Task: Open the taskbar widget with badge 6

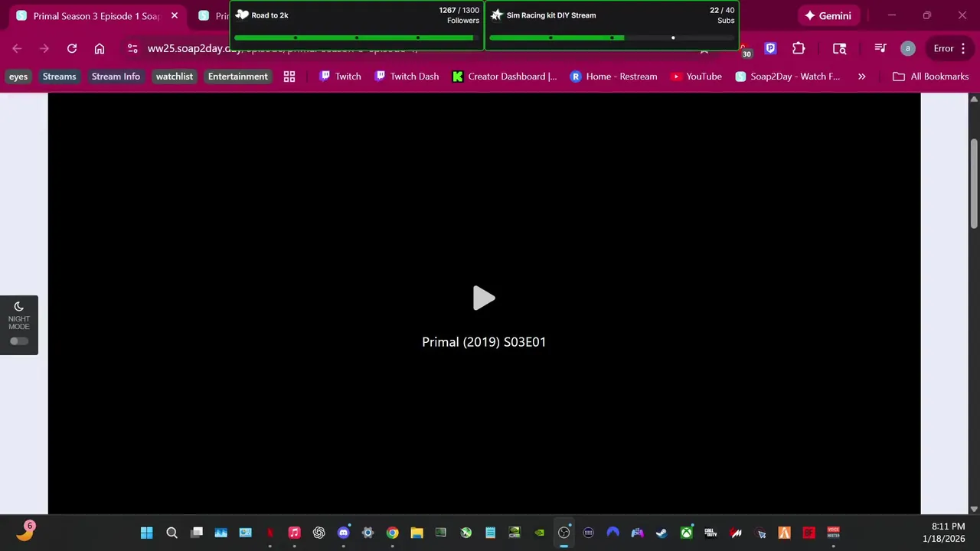Action: point(25,532)
